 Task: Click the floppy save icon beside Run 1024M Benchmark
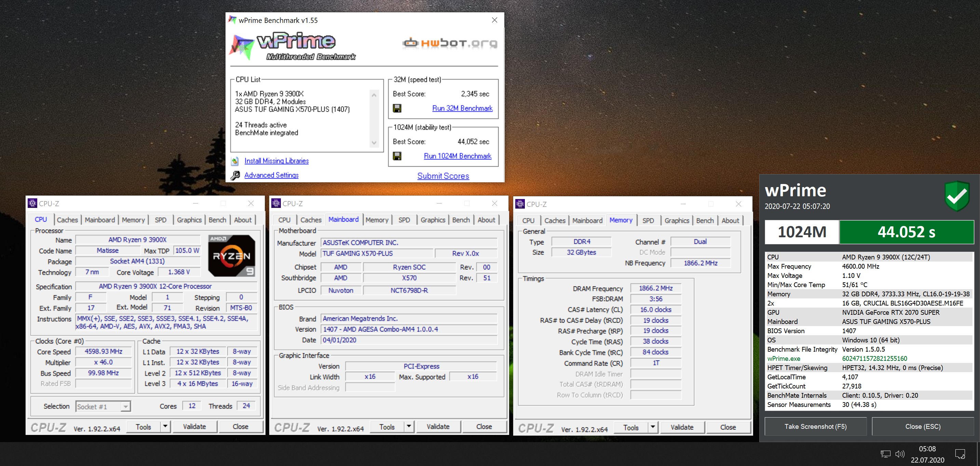[397, 156]
